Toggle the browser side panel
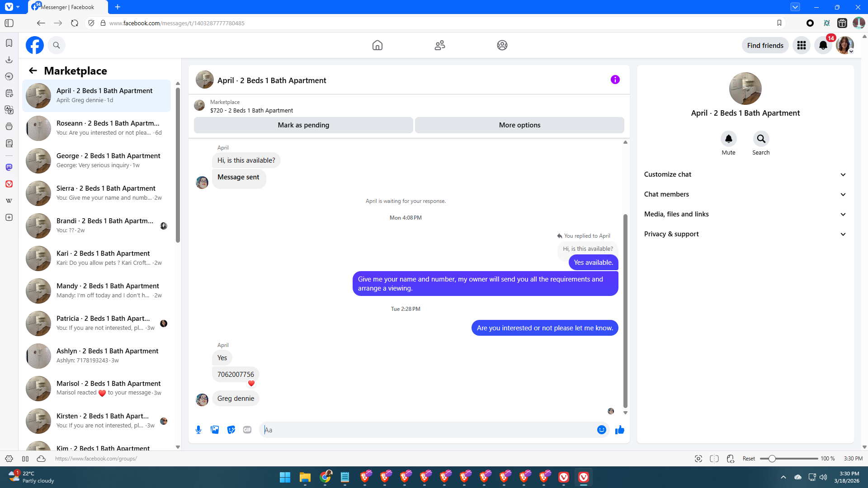 point(9,23)
